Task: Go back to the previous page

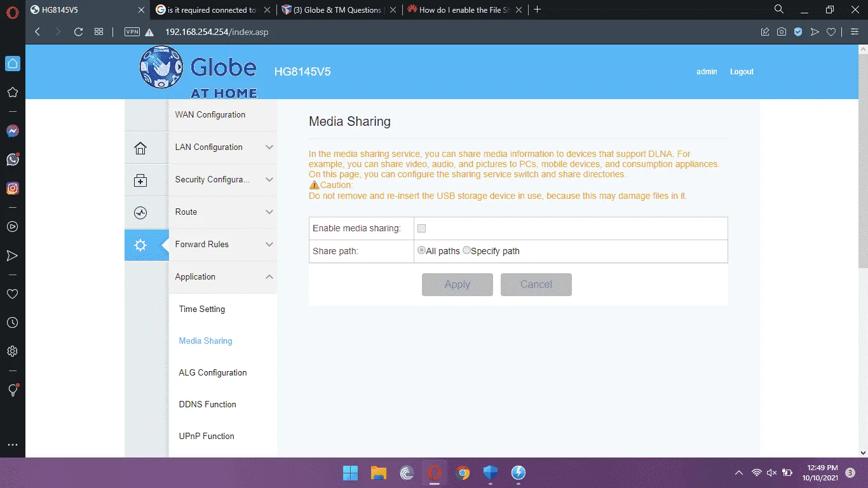Action: pos(37,32)
